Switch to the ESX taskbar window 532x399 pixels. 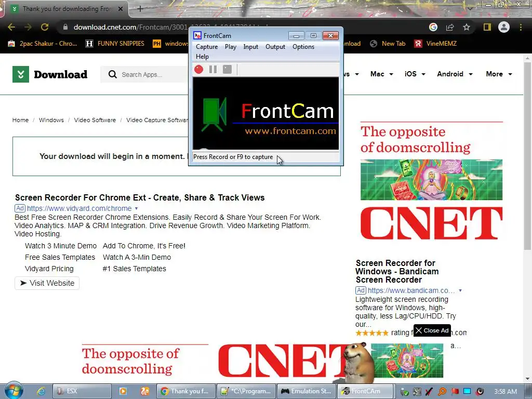[82, 391]
